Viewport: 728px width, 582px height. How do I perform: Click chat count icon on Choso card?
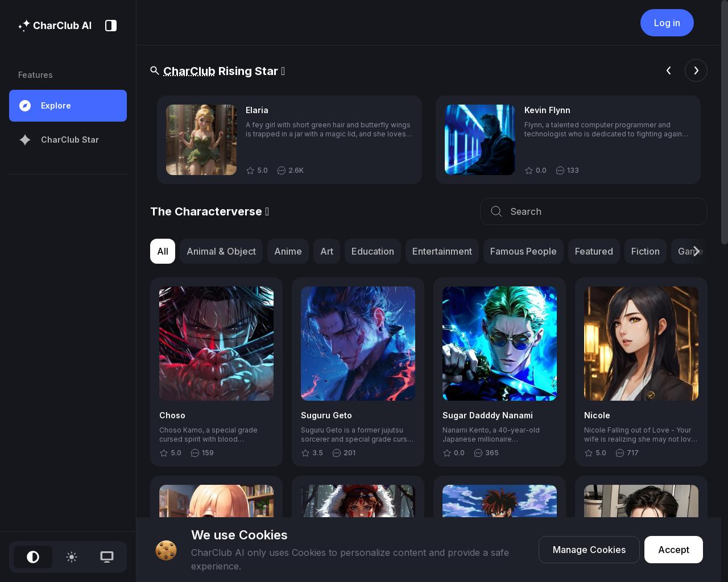(195, 453)
